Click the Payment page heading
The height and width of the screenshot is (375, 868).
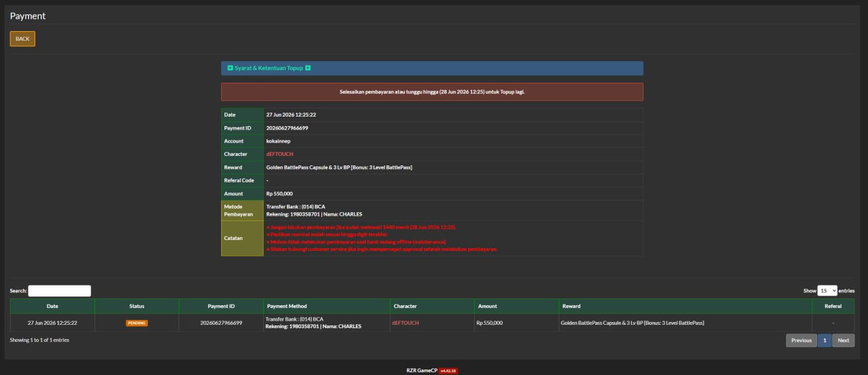28,16
